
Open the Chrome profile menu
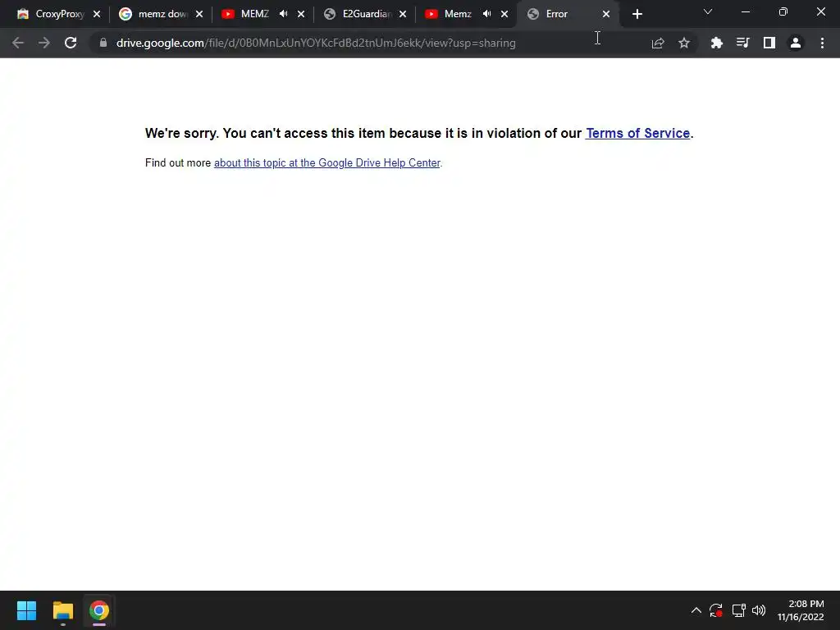point(796,43)
